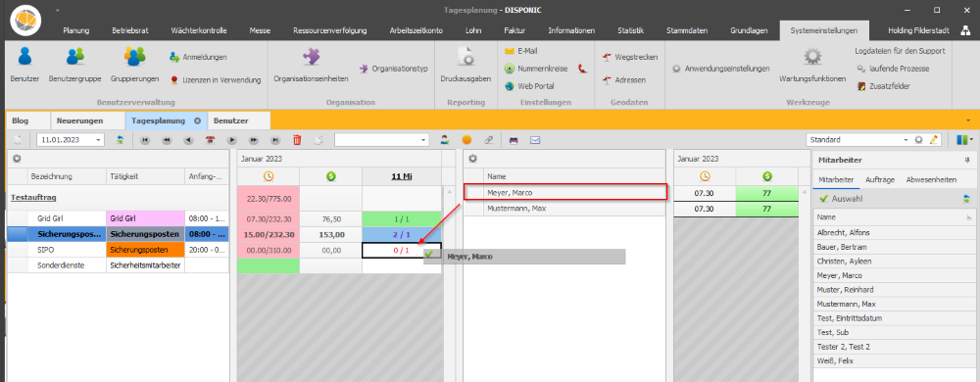Open the Arbeitszeitkonto ribbon tab

coord(416,30)
